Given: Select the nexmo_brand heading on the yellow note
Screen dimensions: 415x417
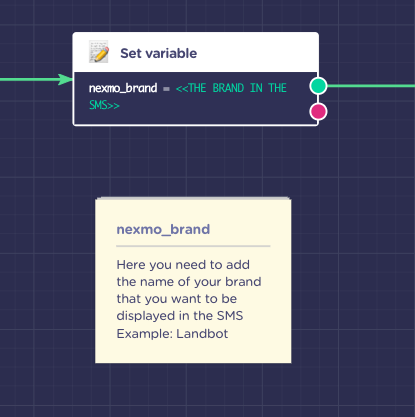Looking at the screenshot, I should coord(163,229).
